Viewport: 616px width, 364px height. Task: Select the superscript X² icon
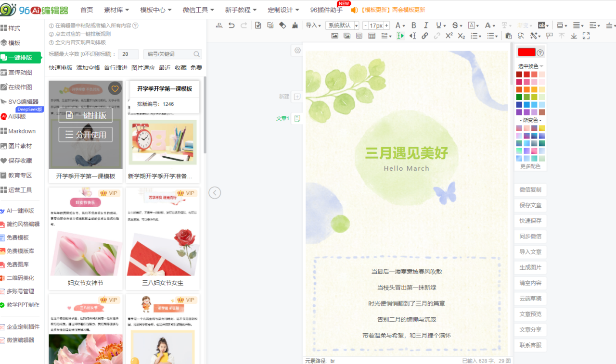449,36
